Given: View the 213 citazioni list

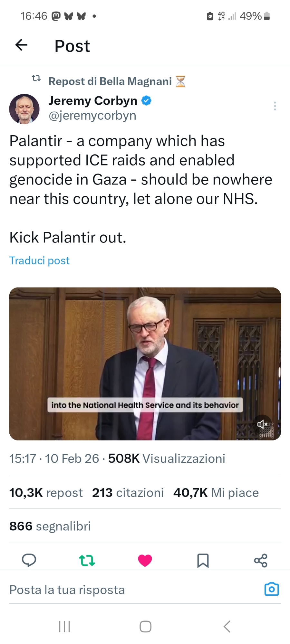Looking at the screenshot, I should (x=128, y=493).
